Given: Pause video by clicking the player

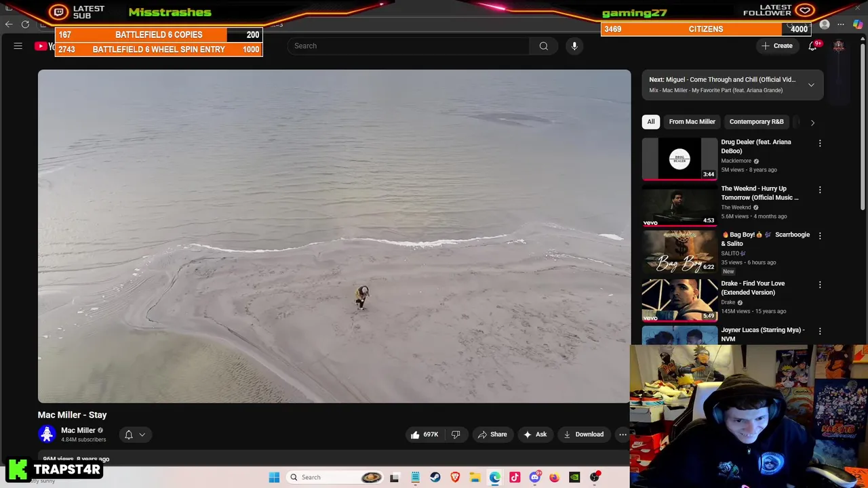Looking at the screenshot, I should [x=334, y=237].
